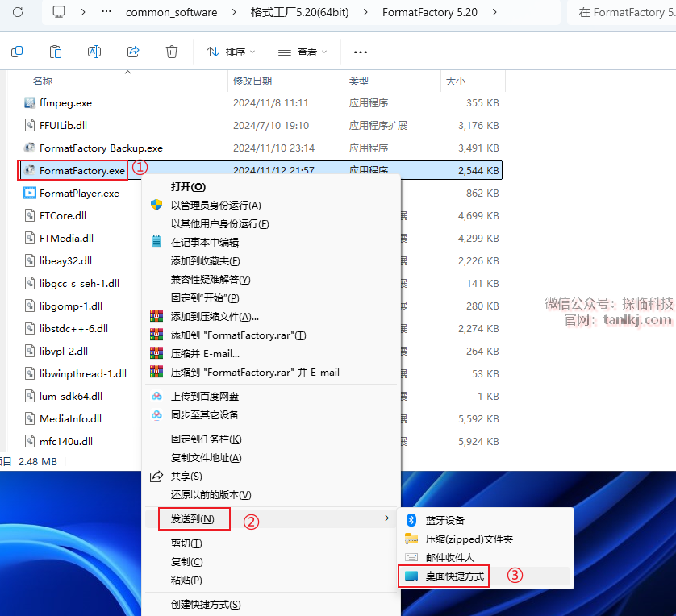Viewport: 676px width, 616px height.
Task: Click the share icon in toolbar
Action: [133, 52]
